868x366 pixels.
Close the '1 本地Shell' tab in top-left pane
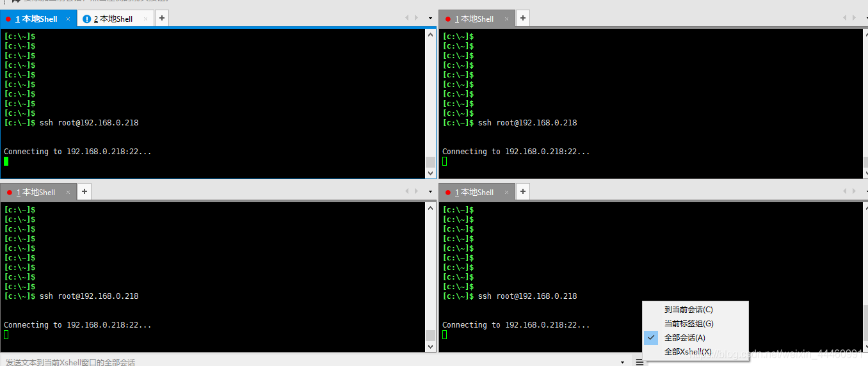click(x=68, y=19)
